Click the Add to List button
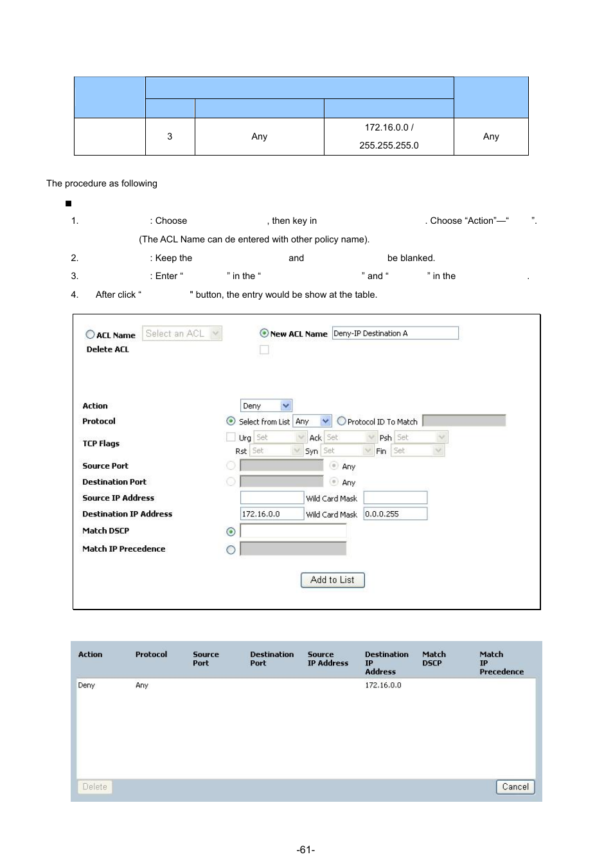This screenshot has width=613, height=868. click(332, 580)
